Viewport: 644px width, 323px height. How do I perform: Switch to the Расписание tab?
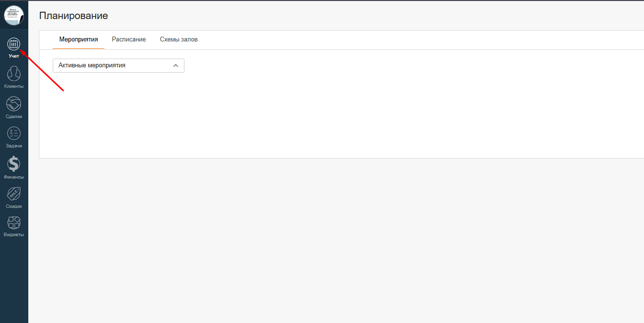[129, 40]
